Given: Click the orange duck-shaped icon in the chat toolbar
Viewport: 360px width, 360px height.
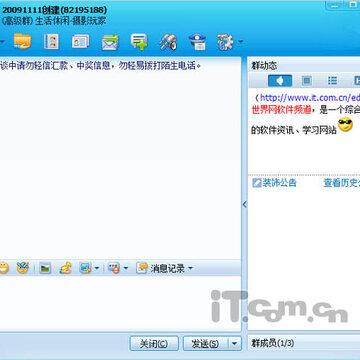Looking at the screenshot, I should pos(66,268).
